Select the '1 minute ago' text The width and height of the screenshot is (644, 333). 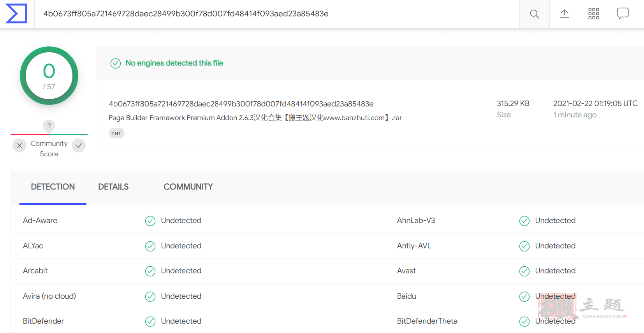point(575,115)
